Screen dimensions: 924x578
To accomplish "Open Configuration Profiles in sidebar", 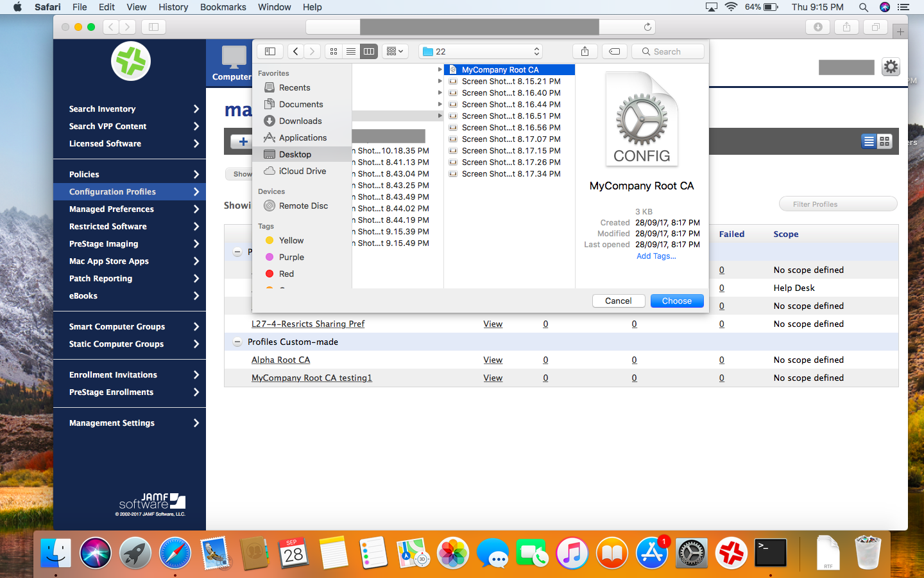I will coord(130,192).
